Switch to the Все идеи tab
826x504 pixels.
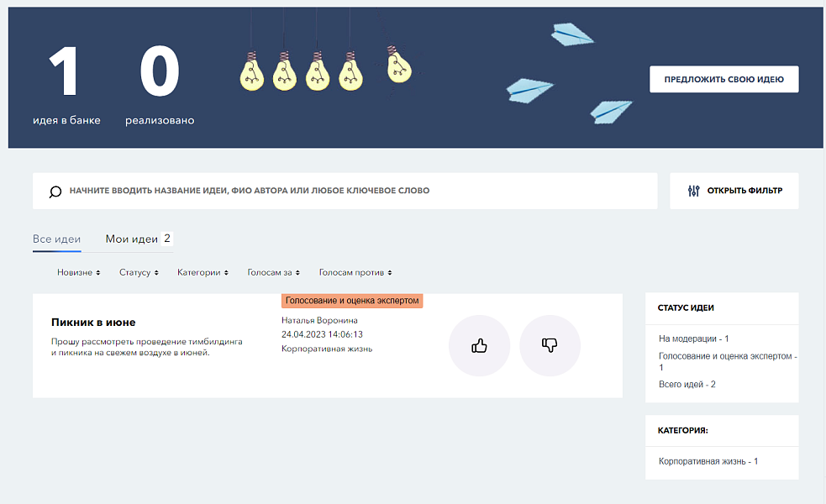(x=57, y=239)
